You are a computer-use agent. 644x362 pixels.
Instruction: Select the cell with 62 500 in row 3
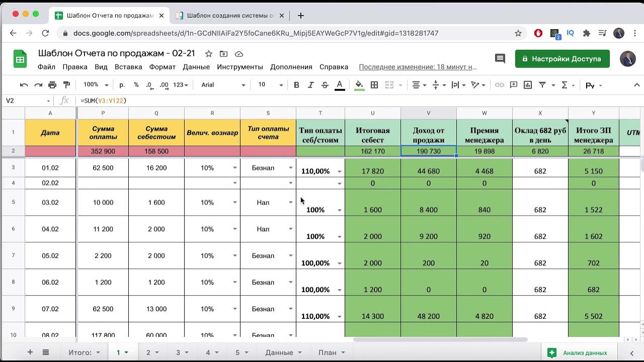coord(103,168)
